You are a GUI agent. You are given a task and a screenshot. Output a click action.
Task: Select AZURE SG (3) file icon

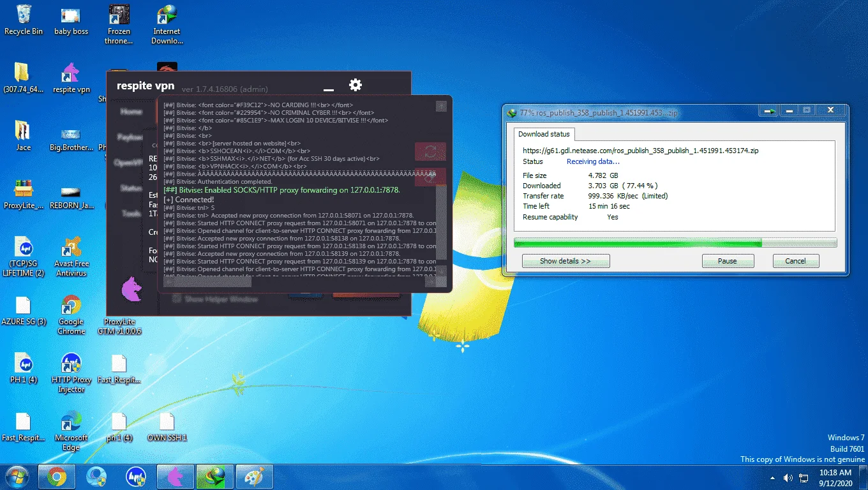coord(23,311)
